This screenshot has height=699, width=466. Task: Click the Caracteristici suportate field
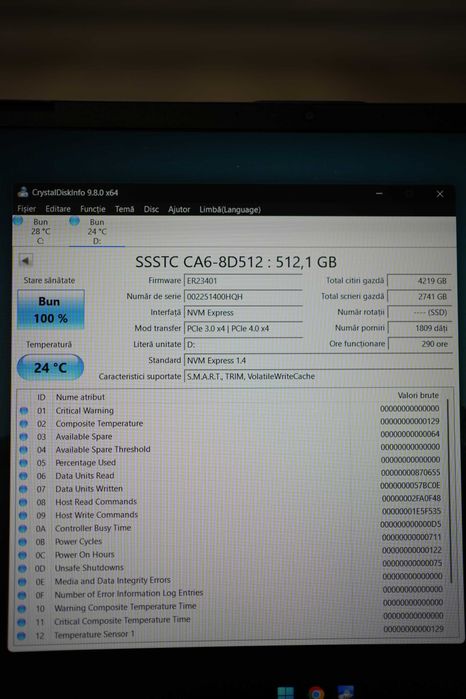point(318,376)
